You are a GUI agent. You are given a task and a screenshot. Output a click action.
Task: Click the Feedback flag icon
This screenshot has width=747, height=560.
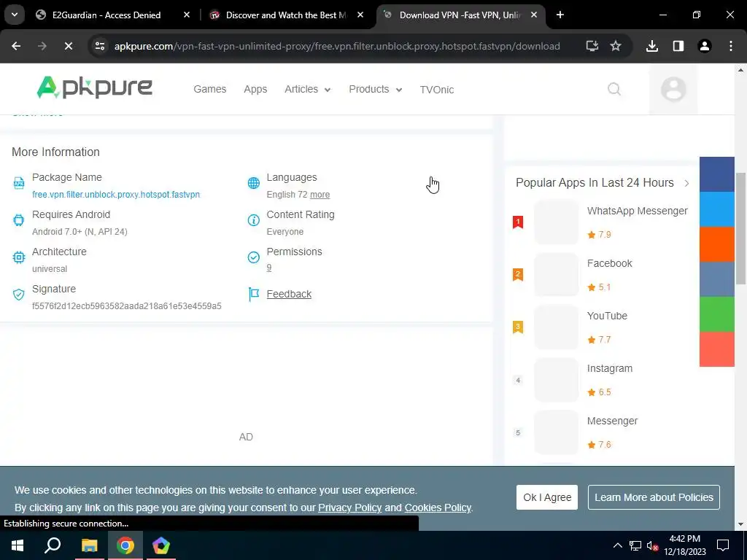tap(254, 294)
